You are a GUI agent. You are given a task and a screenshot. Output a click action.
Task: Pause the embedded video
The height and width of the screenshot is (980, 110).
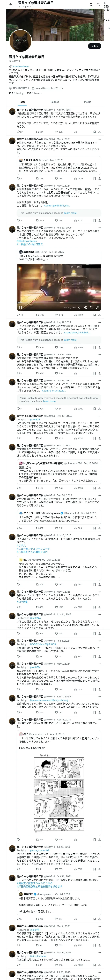[21, 307]
